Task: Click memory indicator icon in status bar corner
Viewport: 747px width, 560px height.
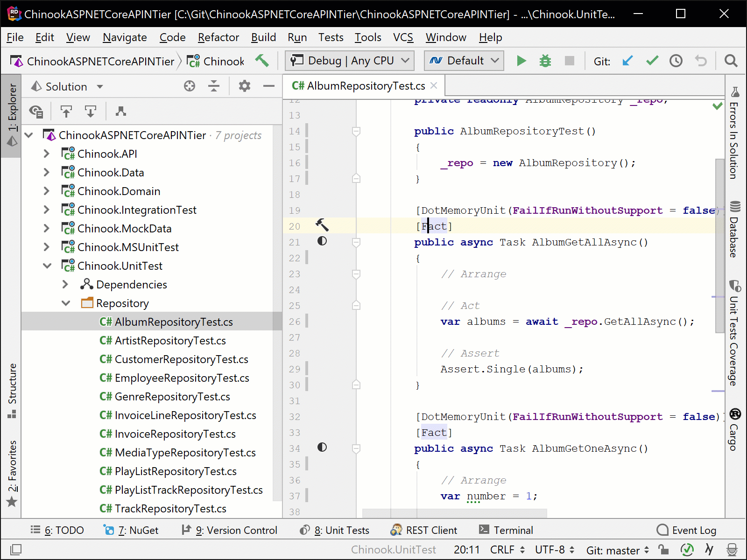Action: point(732,550)
